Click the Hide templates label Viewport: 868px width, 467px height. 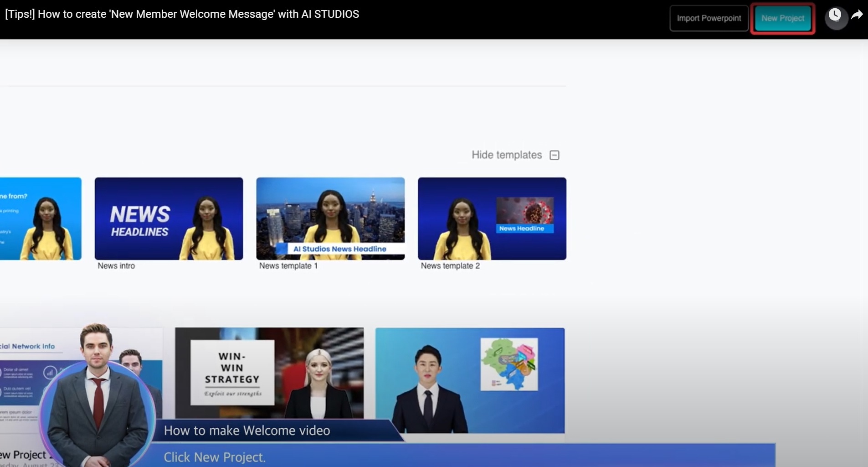click(507, 155)
